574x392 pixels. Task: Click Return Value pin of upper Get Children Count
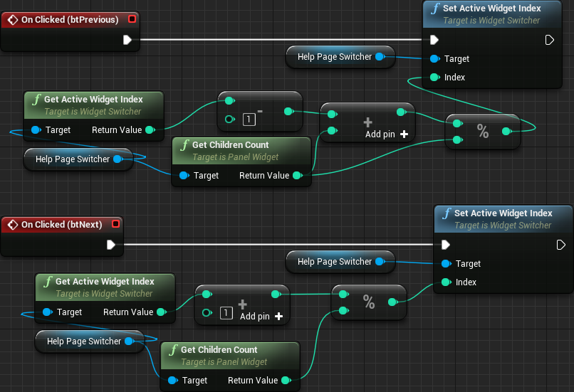pyautogui.click(x=297, y=176)
